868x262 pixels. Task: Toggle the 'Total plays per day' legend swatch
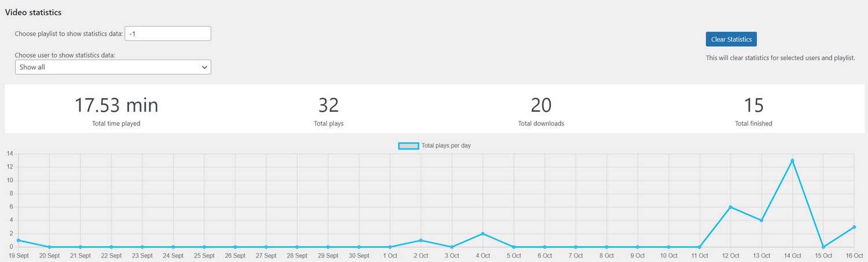[x=409, y=146]
